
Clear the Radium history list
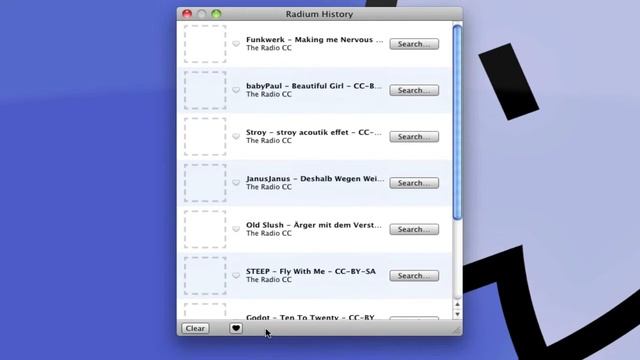tap(195, 328)
